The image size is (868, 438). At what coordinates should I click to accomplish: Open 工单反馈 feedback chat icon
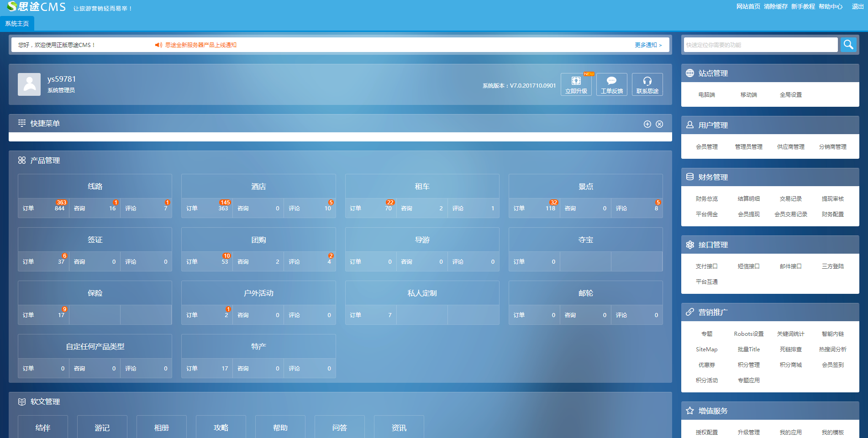pos(611,81)
